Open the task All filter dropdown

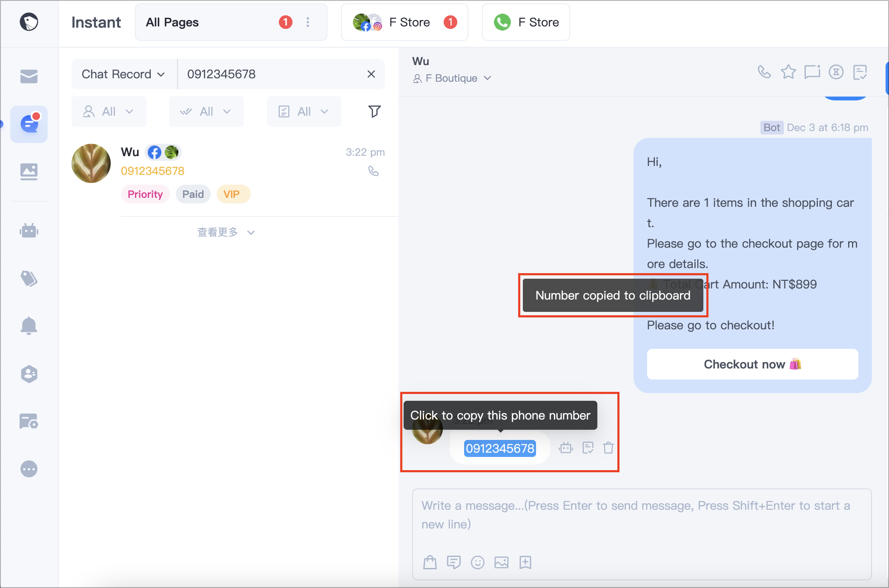point(304,111)
